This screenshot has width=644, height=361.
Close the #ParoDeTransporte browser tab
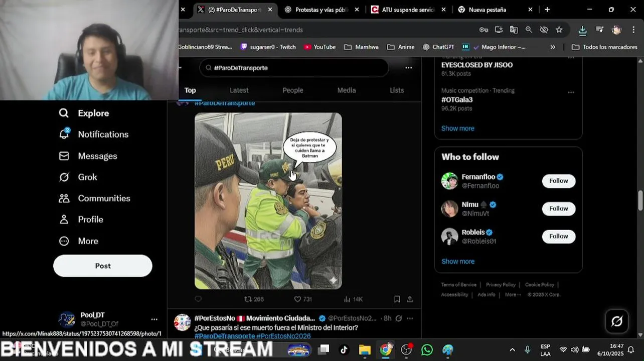pyautogui.click(x=270, y=10)
